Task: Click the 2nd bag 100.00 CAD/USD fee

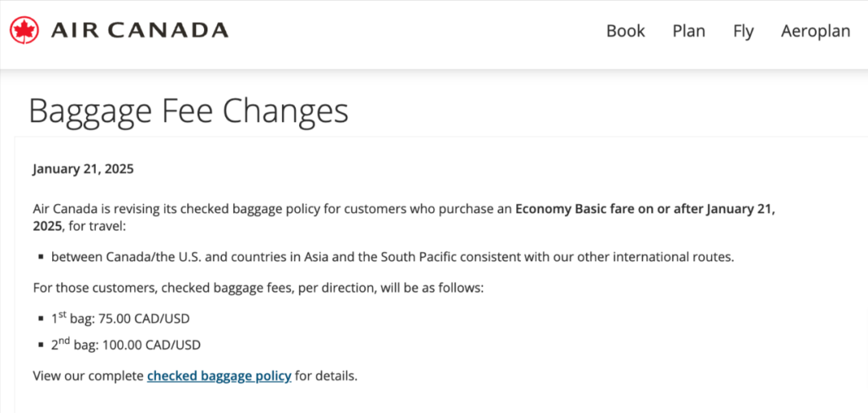Action: 125,346
